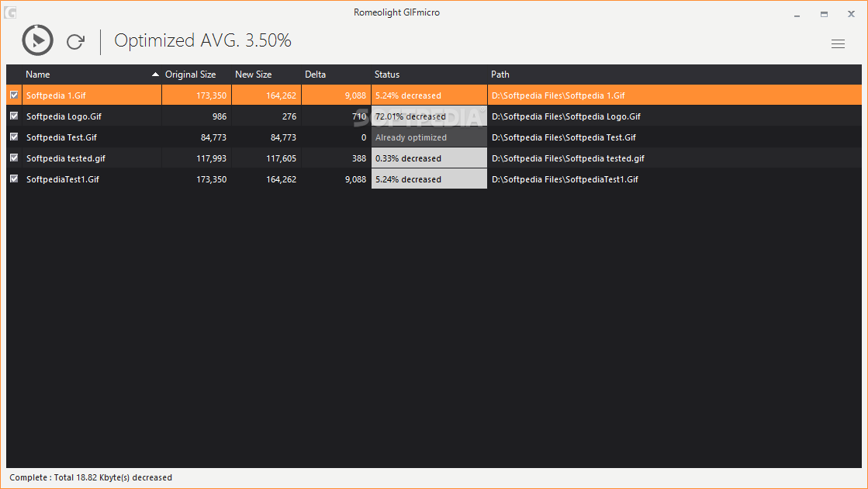Sort by Delta column header

[315, 75]
